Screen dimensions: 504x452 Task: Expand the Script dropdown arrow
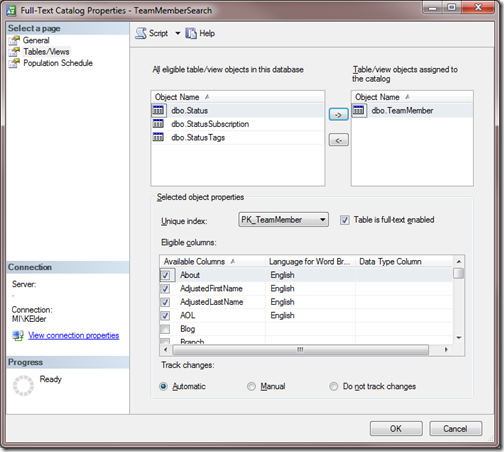pyautogui.click(x=178, y=33)
